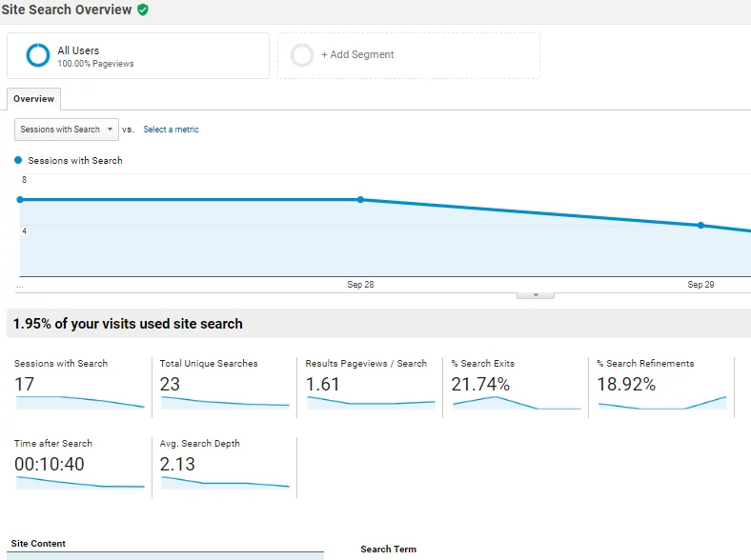Click the Select a metric link

pyautogui.click(x=171, y=130)
